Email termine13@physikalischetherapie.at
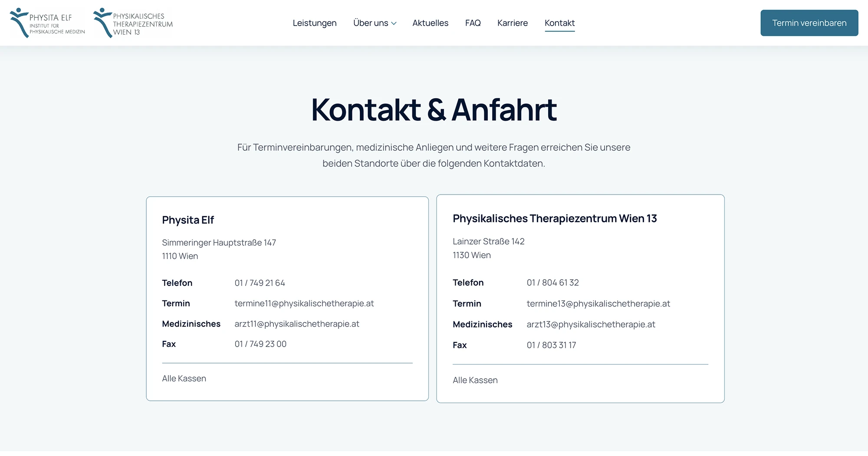This screenshot has width=868, height=456. tap(598, 304)
